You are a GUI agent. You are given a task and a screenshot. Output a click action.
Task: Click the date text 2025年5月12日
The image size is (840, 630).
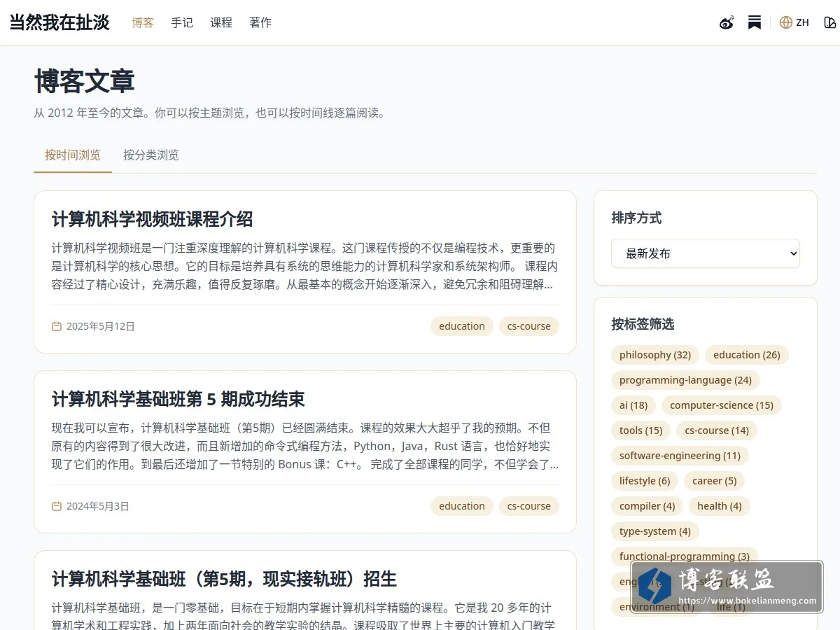[101, 326]
